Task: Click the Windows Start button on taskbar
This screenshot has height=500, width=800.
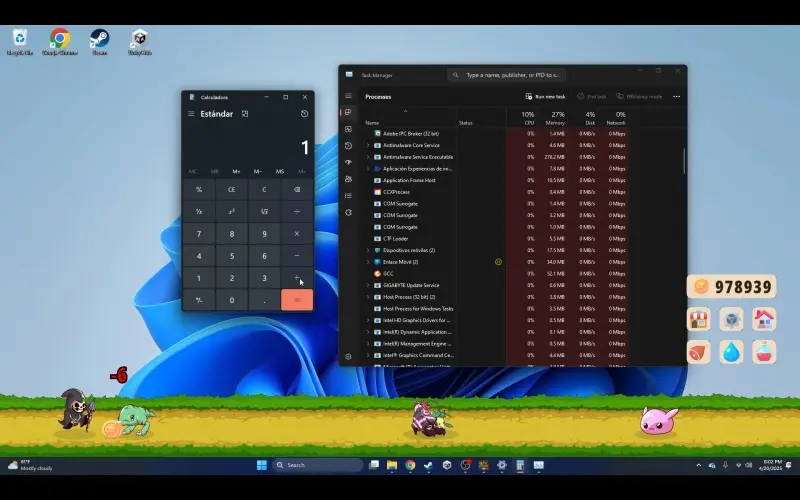Action: [x=261, y=465]
